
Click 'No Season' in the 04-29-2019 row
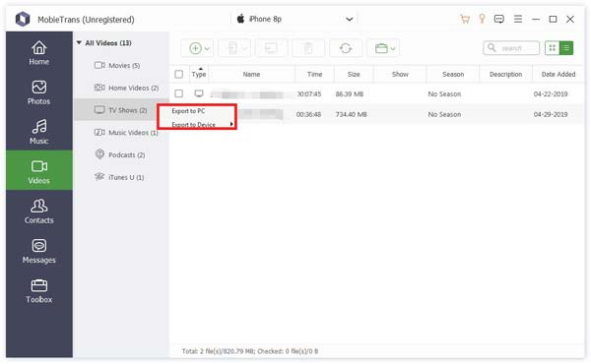point(444,114)
